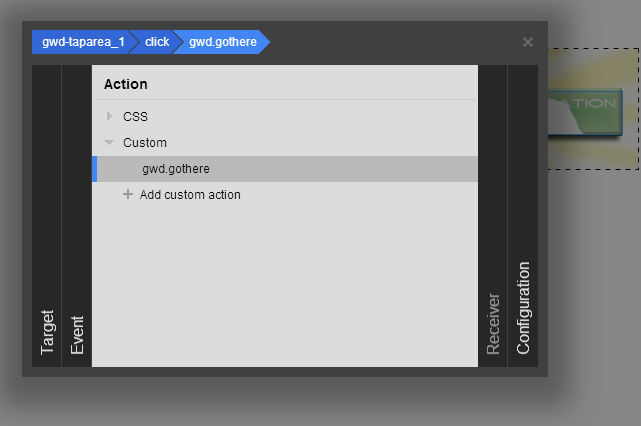Select the gwd.gothere breadcrumb step
Image resolution: width=641 pixels, height=426 pixels.
(222, 42)
